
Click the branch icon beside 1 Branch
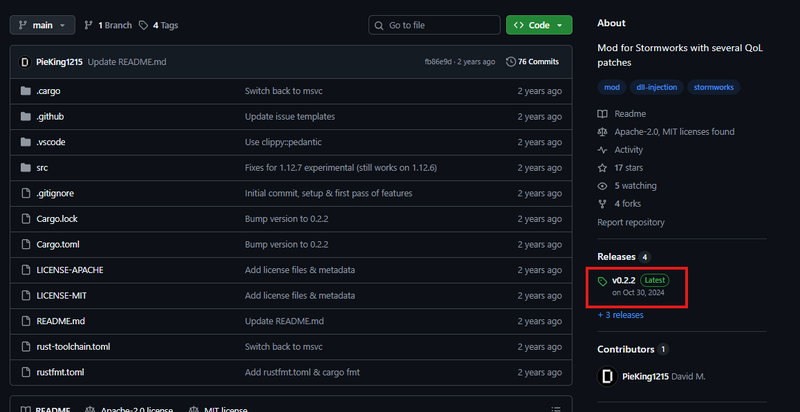click(89, 25)
